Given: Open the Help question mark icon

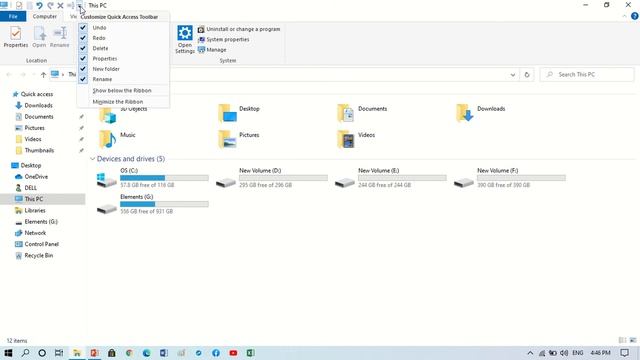Looking at the screenshot, I should 634,16.
